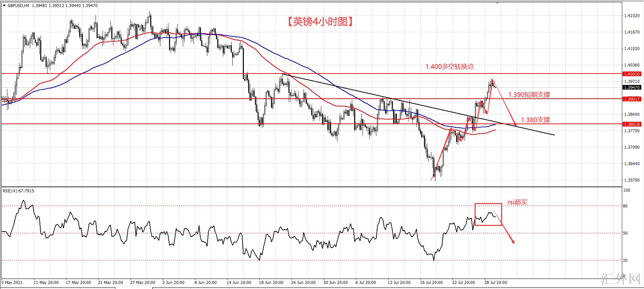Click the 1.39470 current price tag
This screenshot has width=644, height=289.
click(631, 87)
